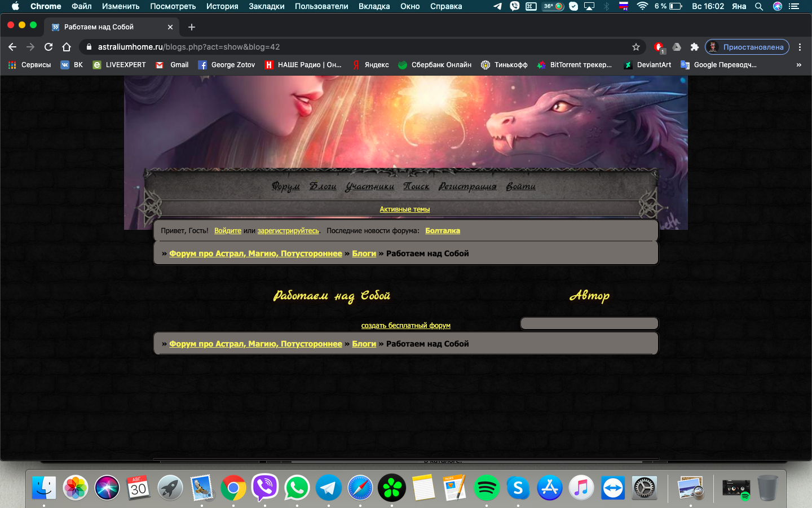Open the ВК bookmark
This screenshot has height=508, width=812.
[x=72, y=65]
